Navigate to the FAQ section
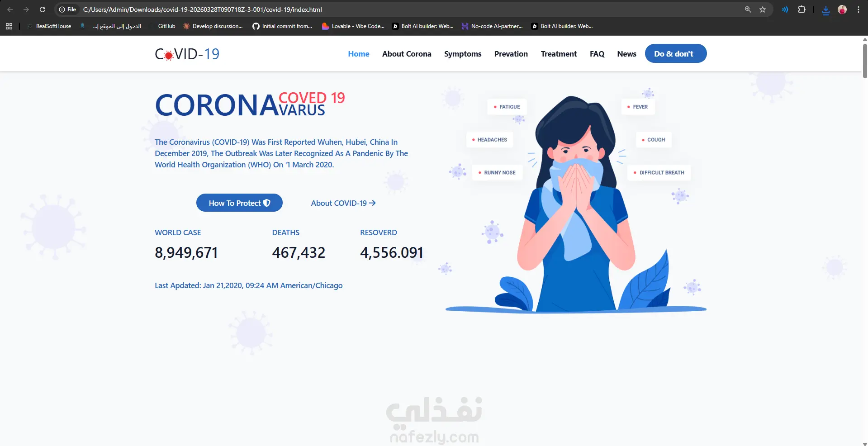Image resolution: width=868 pixels, height=446 pixels. 597,54
